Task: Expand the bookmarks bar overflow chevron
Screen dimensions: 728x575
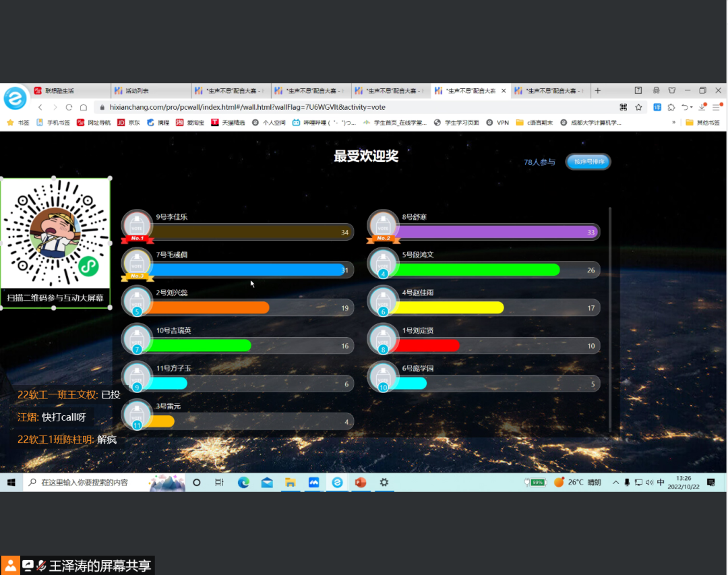Action: coord(673,123)
